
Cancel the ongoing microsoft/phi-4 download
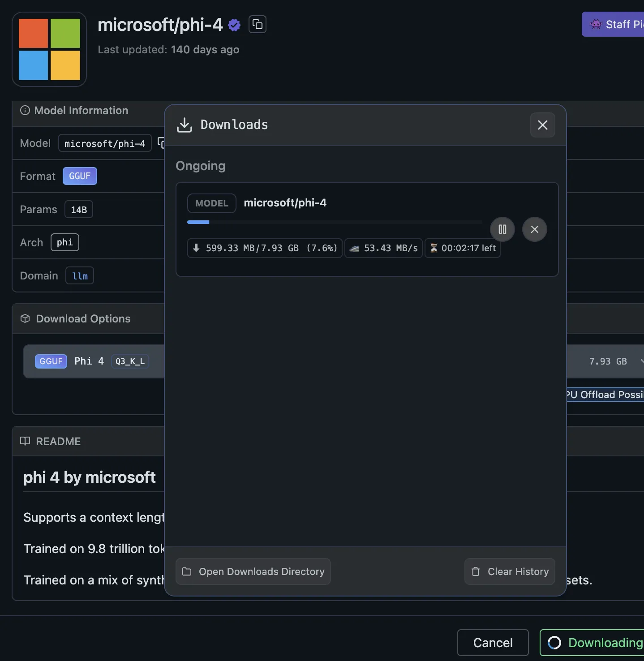point(535,229)
